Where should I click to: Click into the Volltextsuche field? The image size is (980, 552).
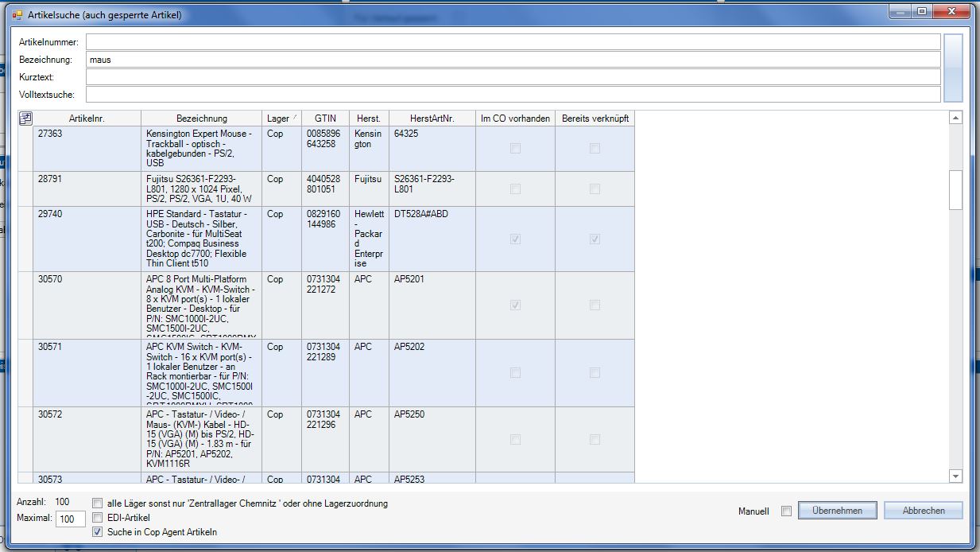pyautogui.click(x=513, y=95)
